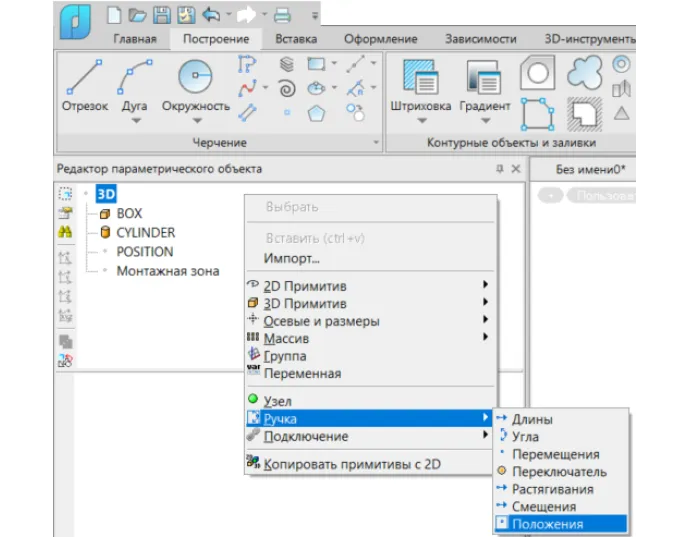Open the Штриховка dropdown arrow
The image size is (688, 537).
422,121
